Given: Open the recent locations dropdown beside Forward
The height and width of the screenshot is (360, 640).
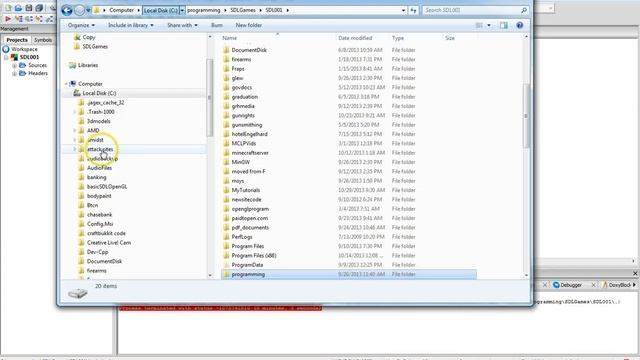Looking at the screenshot, I should point(88,10).
